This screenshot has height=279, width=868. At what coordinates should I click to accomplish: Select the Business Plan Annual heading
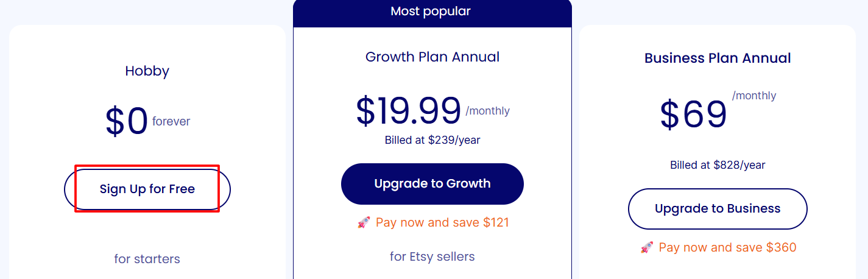[718, 58]
